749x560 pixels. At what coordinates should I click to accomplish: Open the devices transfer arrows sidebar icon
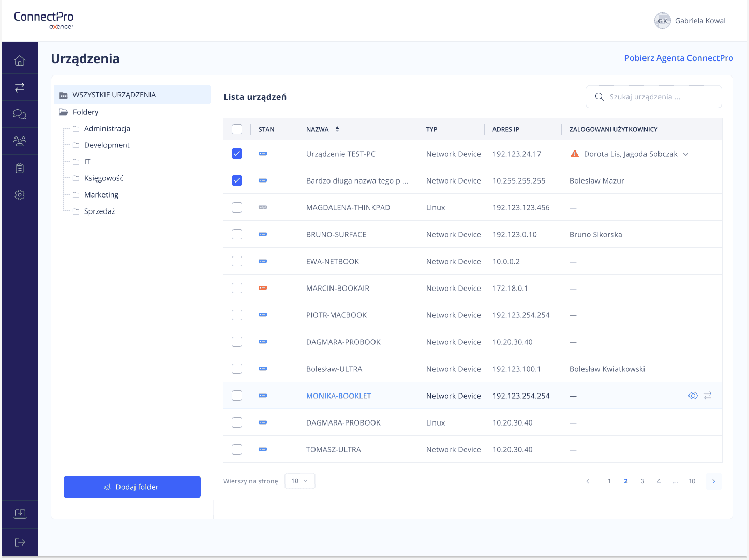20,87
